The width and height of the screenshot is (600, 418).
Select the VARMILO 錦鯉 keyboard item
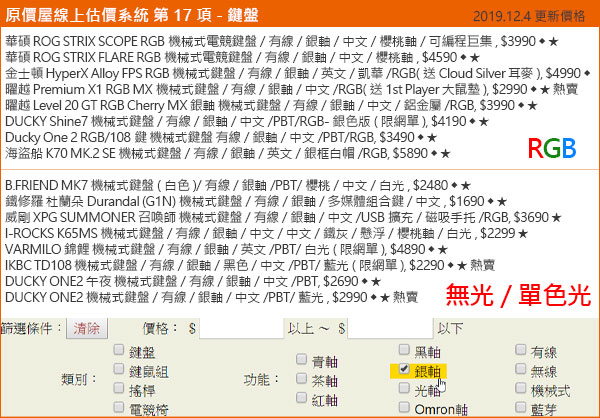[x=226, y=250]
